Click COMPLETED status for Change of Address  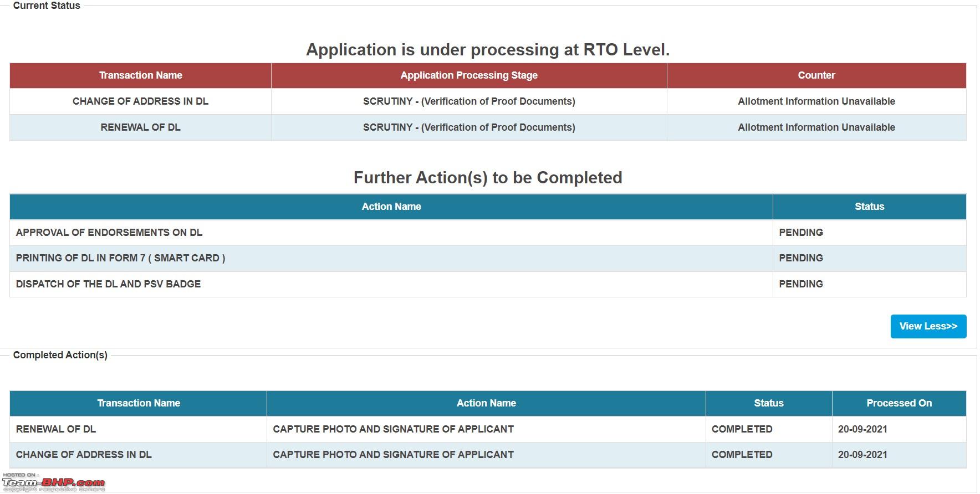742,455
